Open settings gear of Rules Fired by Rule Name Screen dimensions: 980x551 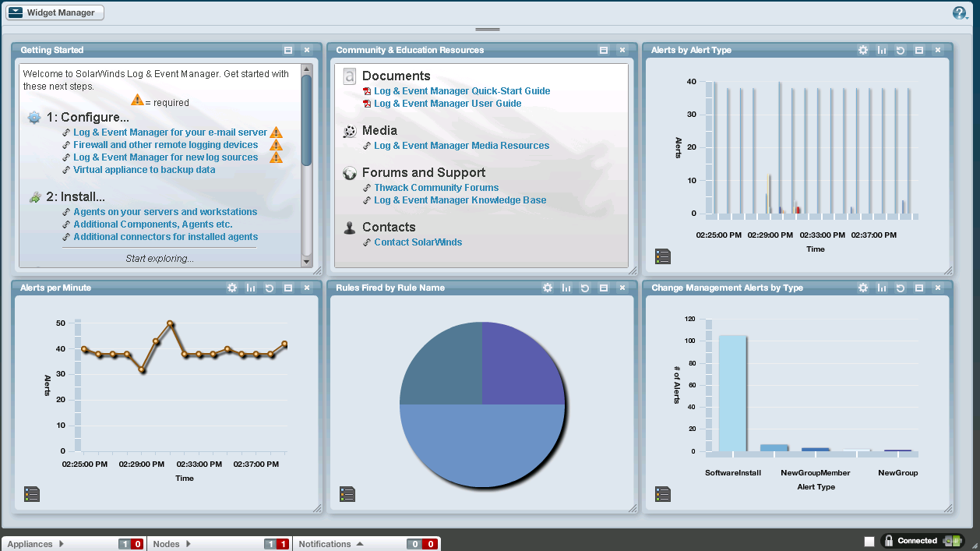[547, 288]
